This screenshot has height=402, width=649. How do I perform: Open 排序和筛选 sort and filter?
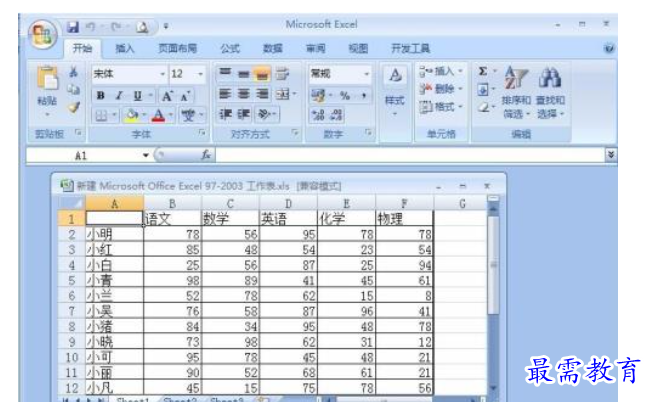point(516,92)
